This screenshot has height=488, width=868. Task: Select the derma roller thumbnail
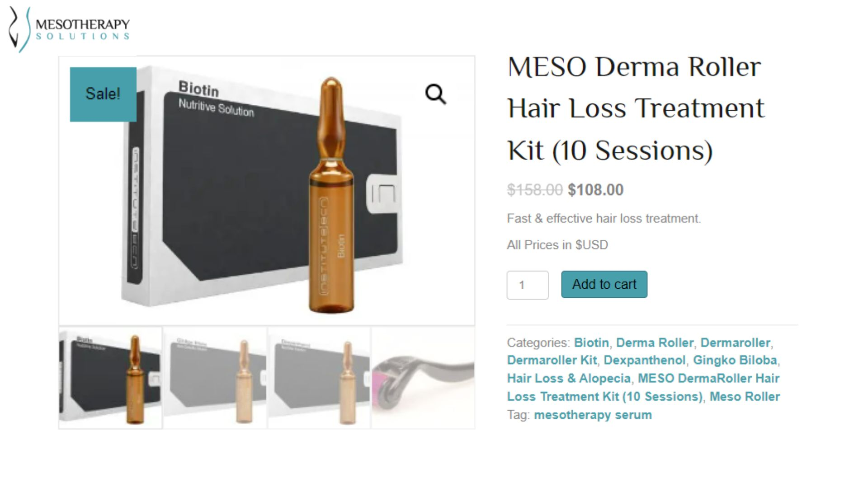(423, 378)
